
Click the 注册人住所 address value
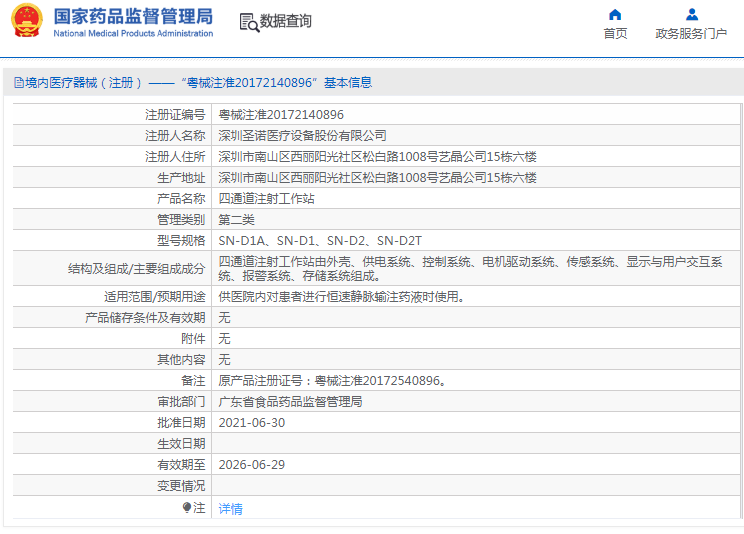pos(377,157)
